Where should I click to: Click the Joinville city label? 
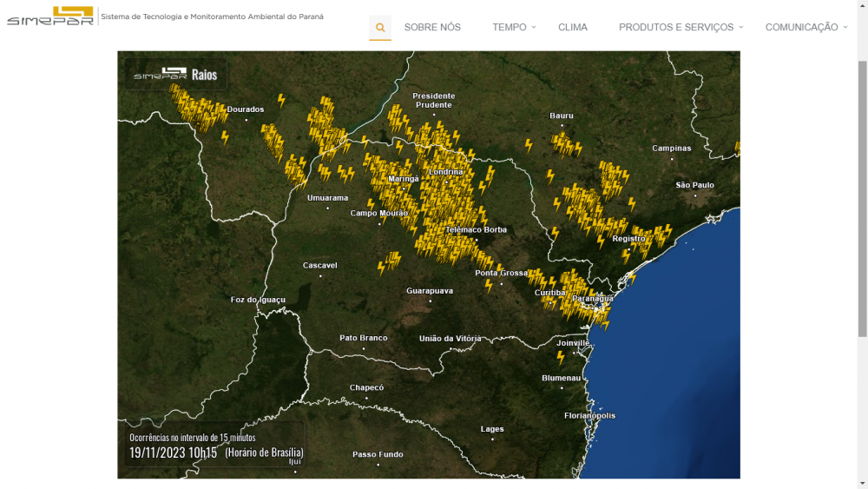pos(573,343)
